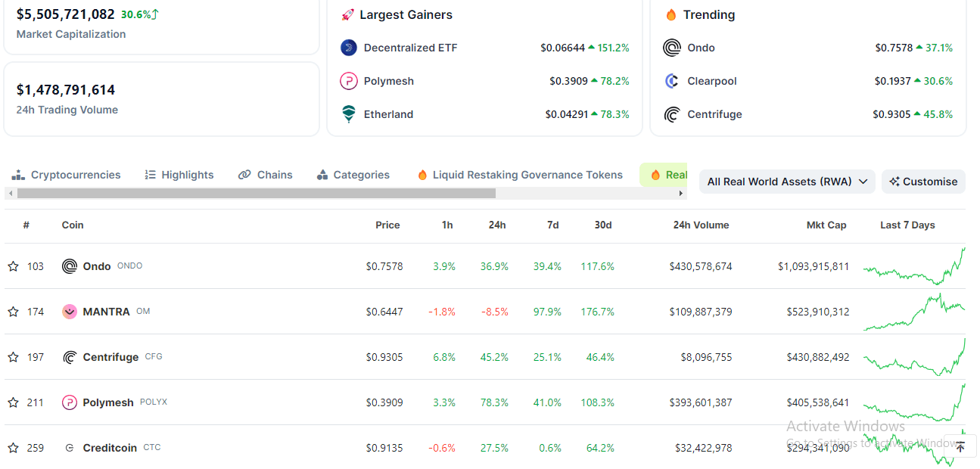
Task: Click the Clearpool logo icon
Action: coord(671,81)
